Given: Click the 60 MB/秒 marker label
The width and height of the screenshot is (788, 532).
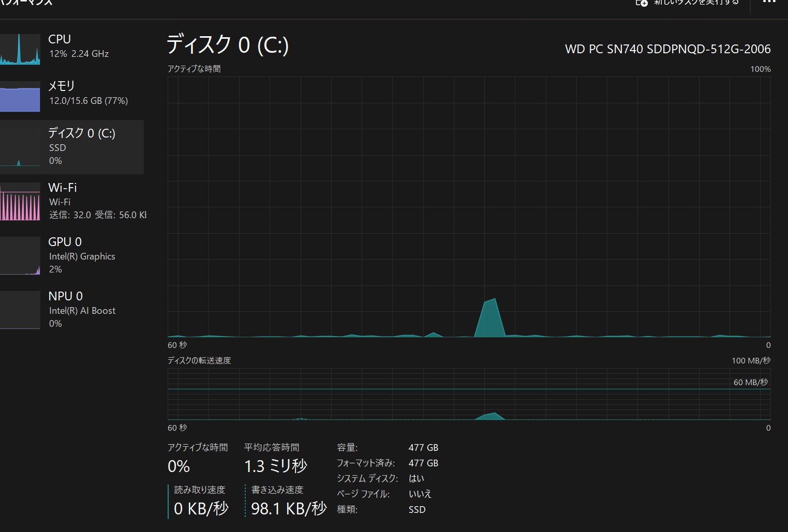Looking at the screenshot, I should pyautogui.click(x=751, y=382).
